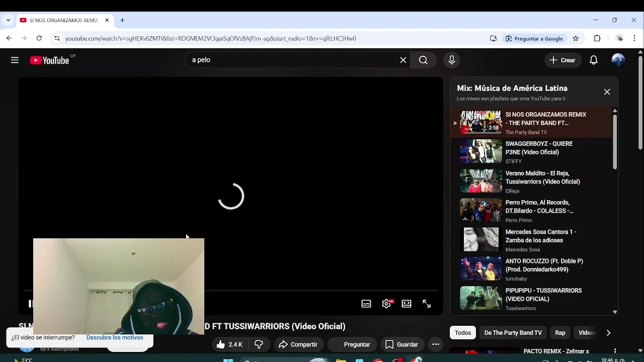Screen dimensions: 644x362
Task: Play Perro Primo COLALESS thumbnail
Action: tap(481, 211)
